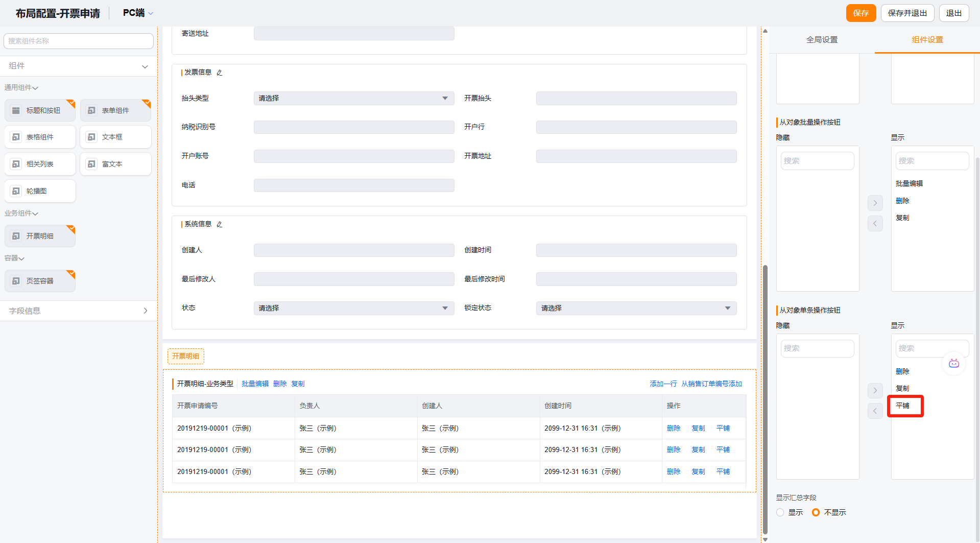Switch to the 全局设置 tab
This screenshot has height=543, width=980.
[822, 40]
